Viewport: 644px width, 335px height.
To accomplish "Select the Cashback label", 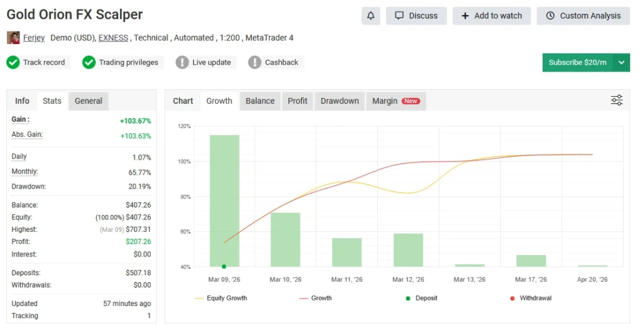I will pyautogui.click(x=282, y=62).
